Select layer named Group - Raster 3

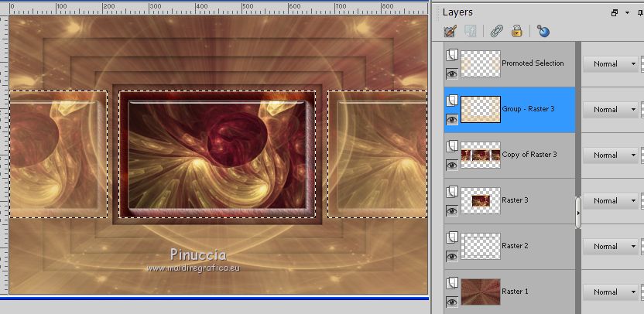[528, 109]
